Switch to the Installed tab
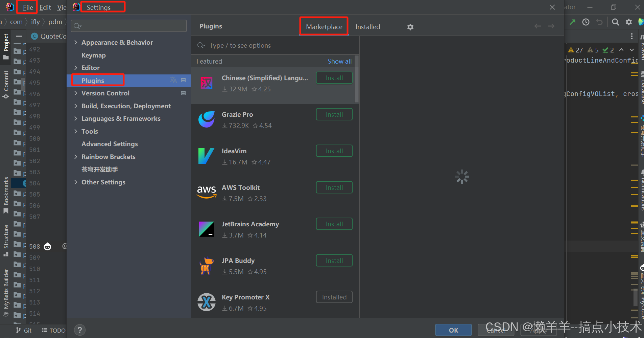Screen dimensions: 644x338 click(x=368, y=27)
